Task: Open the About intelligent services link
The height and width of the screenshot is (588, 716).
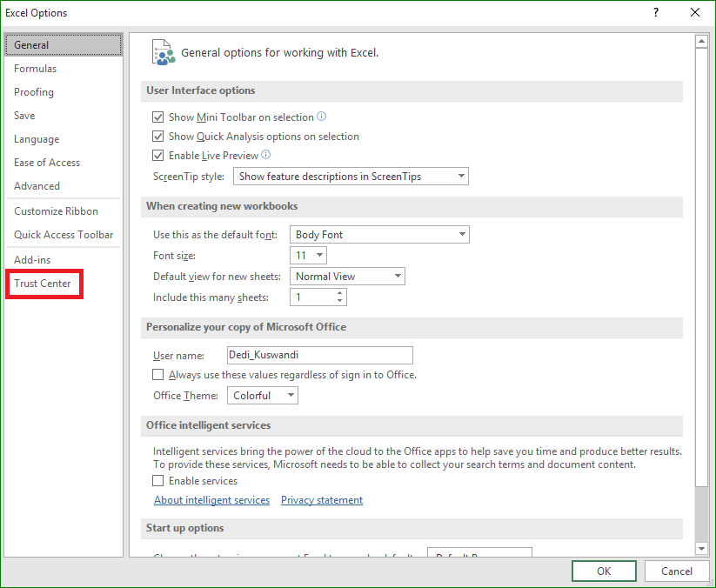Action: pyautogui.click(x=212, y=500)
